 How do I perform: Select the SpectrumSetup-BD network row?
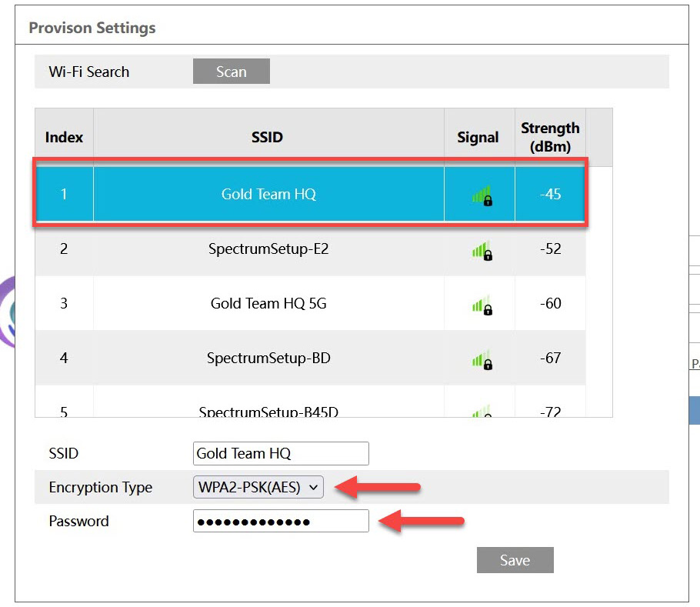[x=268, y=359]
